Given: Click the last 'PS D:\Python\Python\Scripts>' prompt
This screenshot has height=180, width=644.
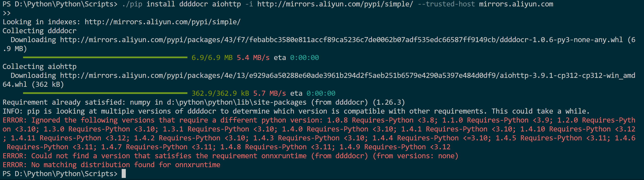Looking at the screenshot, I should (x=60, y=174).
